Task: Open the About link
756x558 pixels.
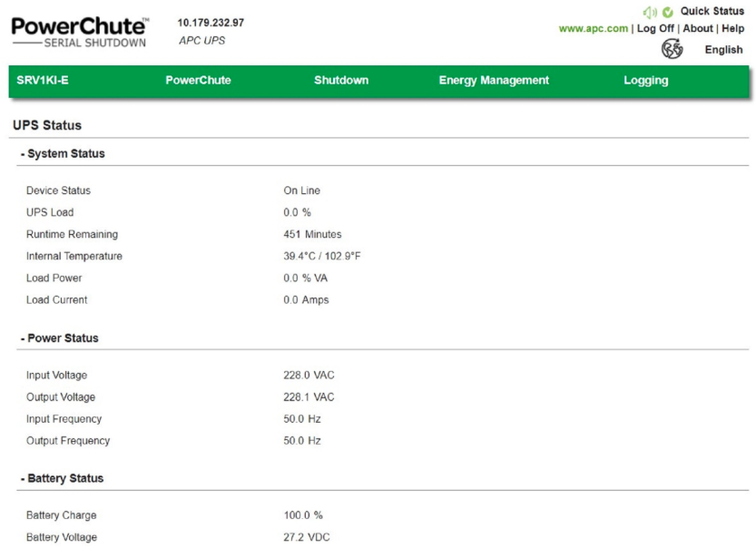Action: click(x=698, y=28)
